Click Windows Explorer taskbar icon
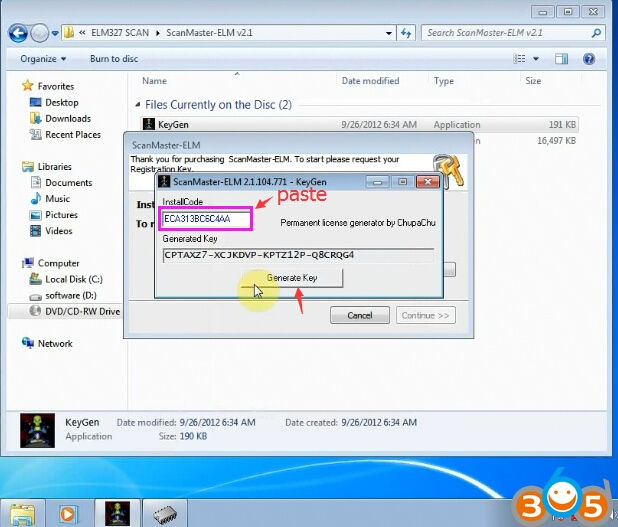618x527 pixels. (22, 514)
